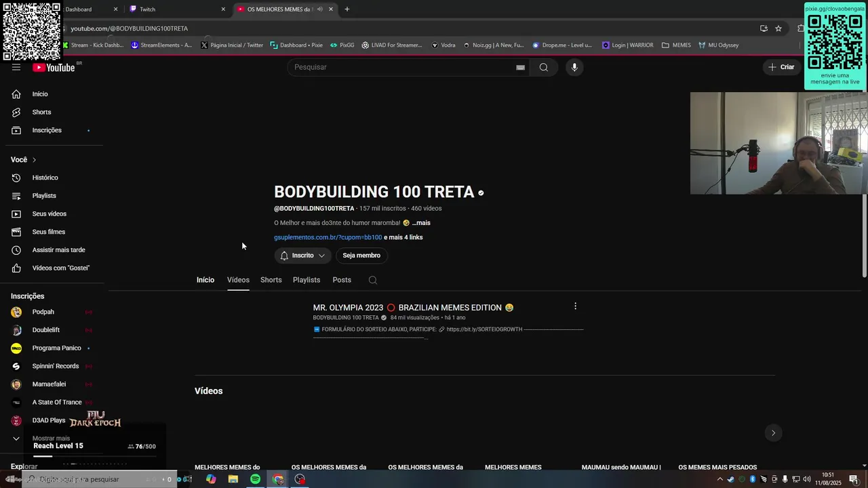Open the gsuplementos.com.br coupon link
The height and width of the screenshot is (488, 868).
(x=328, y=237)
